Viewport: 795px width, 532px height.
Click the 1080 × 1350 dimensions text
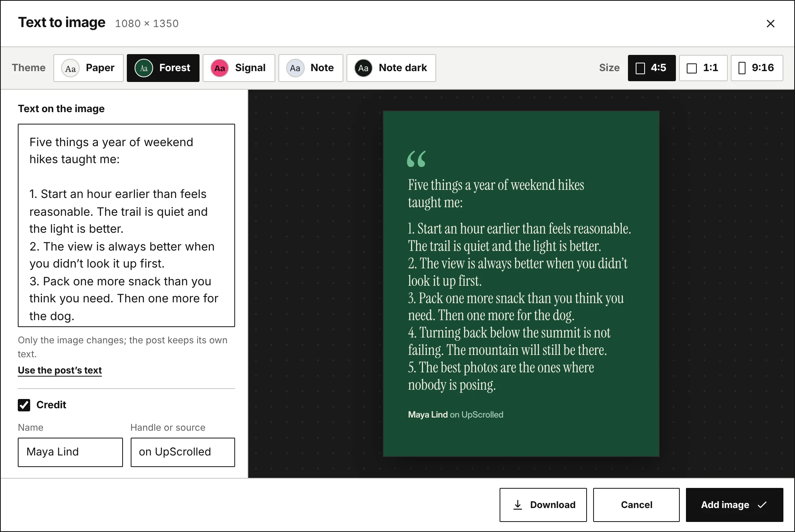pos(147,24)
